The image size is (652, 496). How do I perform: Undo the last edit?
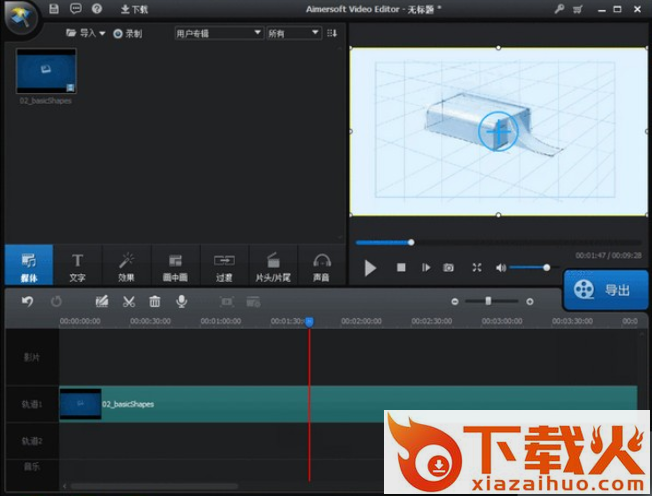point(27,301)
